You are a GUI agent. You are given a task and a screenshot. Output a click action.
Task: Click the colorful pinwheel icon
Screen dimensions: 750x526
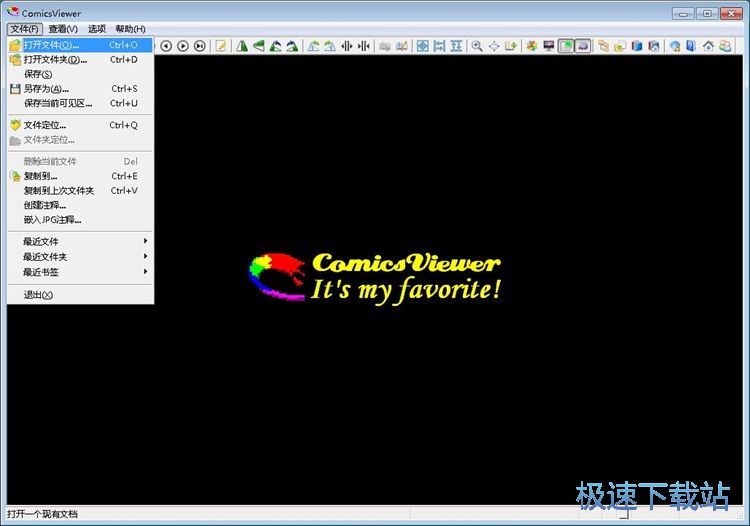pyautogui.click(x=531, y=46)
